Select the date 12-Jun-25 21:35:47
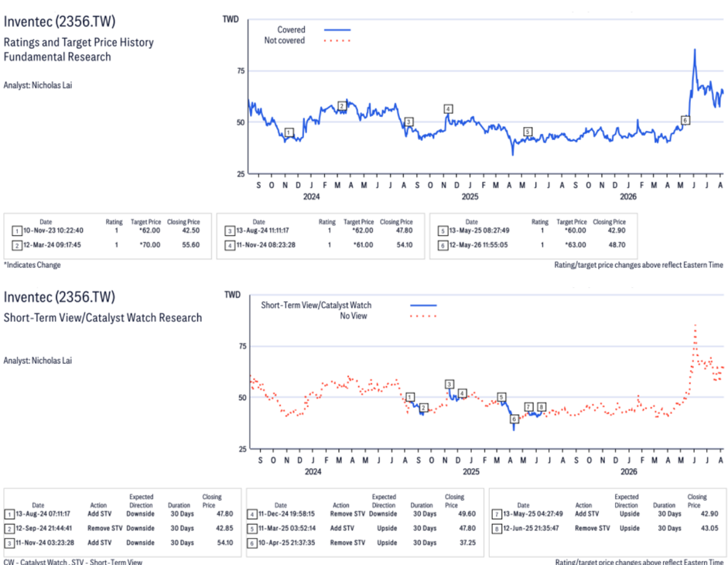The image size is (728, 565). 531,529
